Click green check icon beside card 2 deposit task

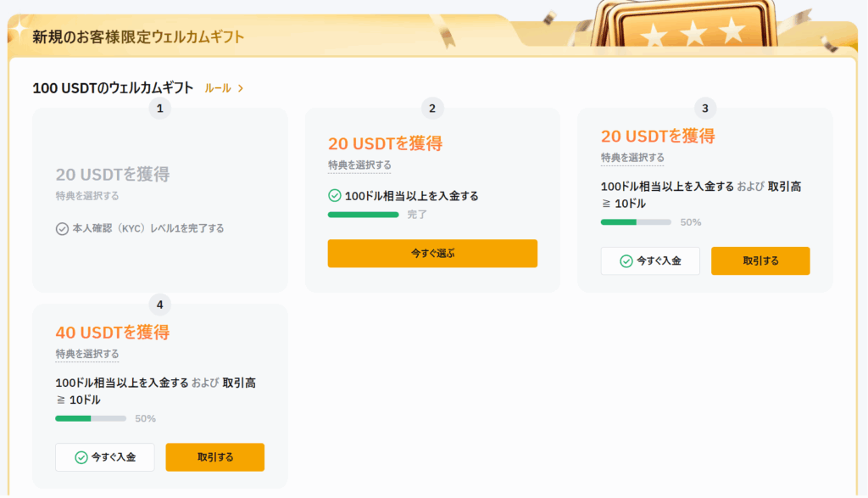click(334, 195)
